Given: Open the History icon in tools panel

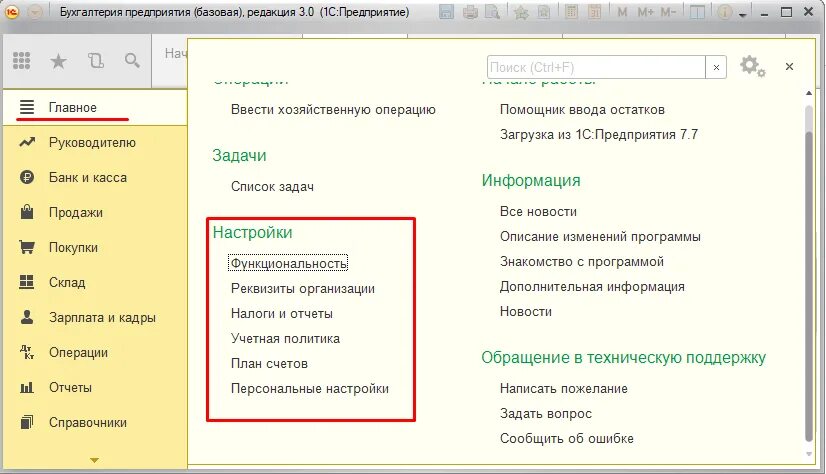Looking at the screenshot, I should [95, 61].
